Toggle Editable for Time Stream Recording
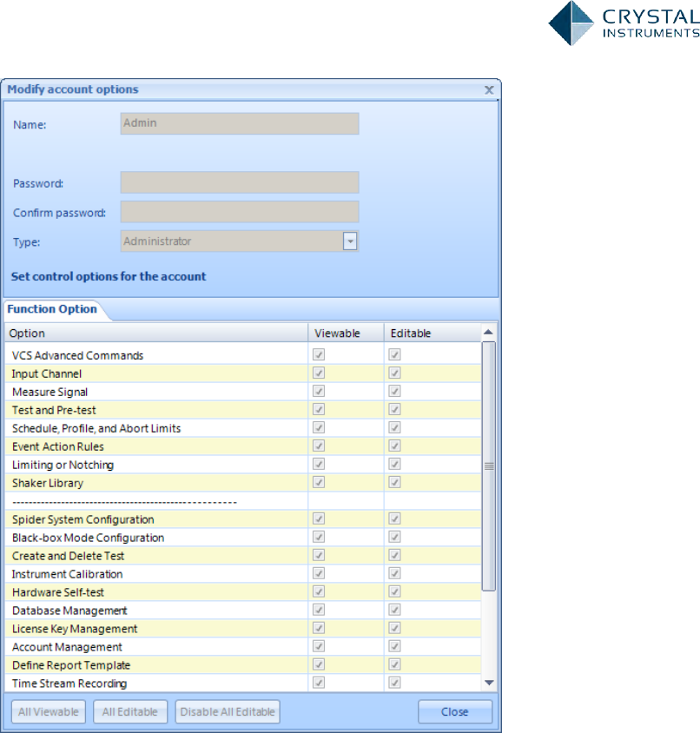The height and width of the screenshot is (733, 700). 394,683
